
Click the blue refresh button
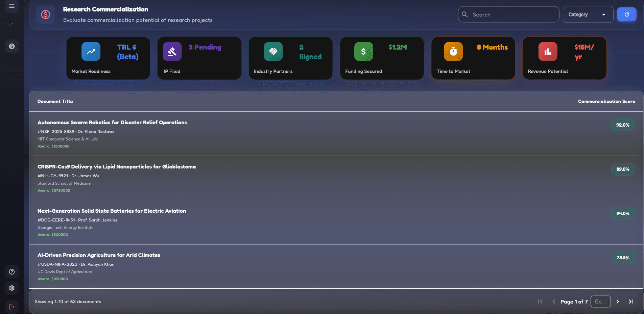(x=626, y=15)
